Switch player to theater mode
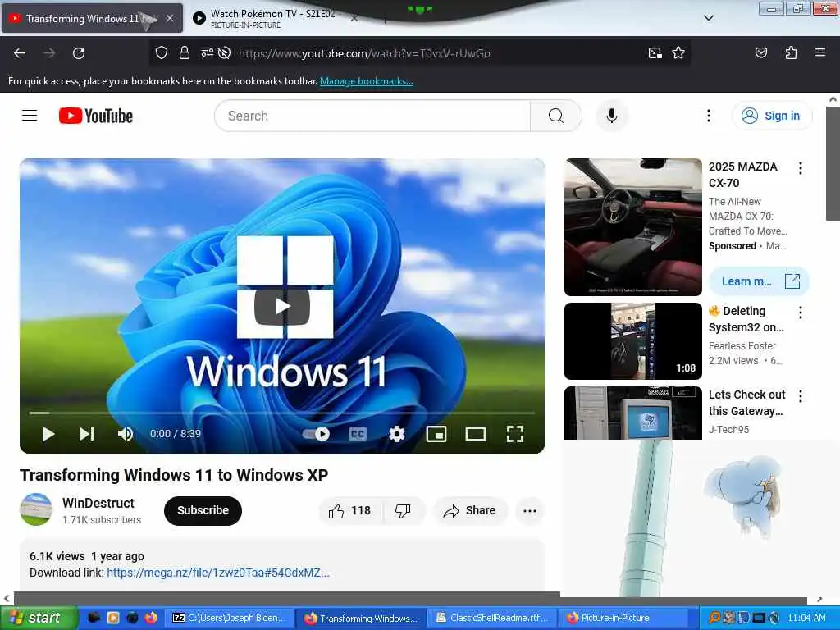 point(476,434)
